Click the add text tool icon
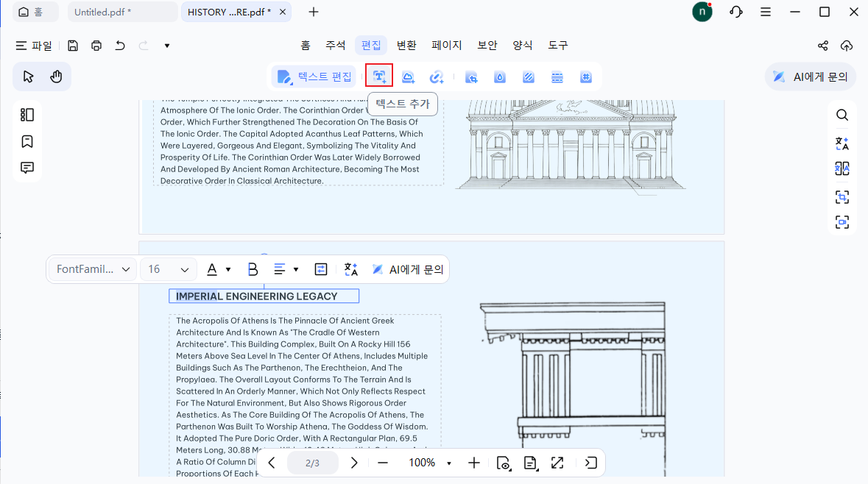Image resolution: width=868 pixels, height=484 pixels. [x=379, y=76]
